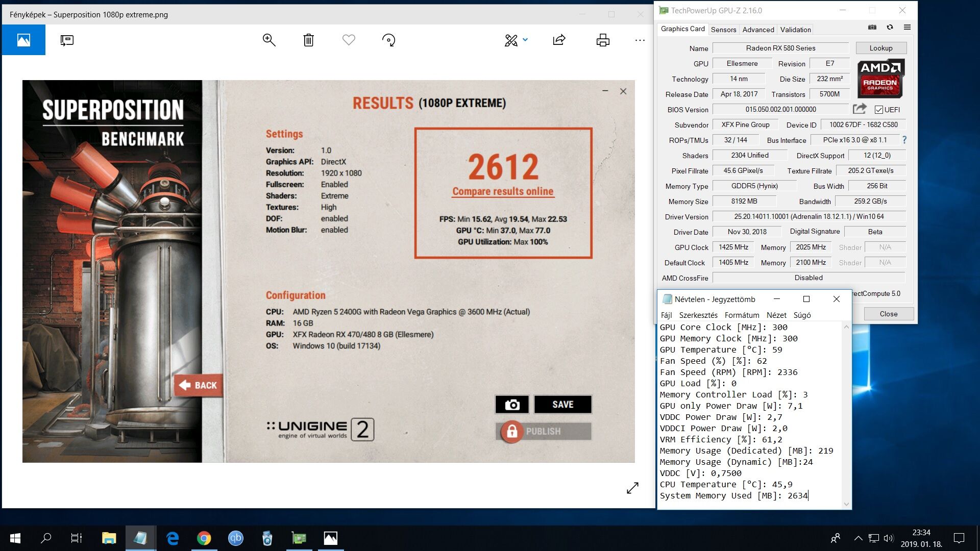Switch to Photos app on the taskbar

[x=331, y=538]
